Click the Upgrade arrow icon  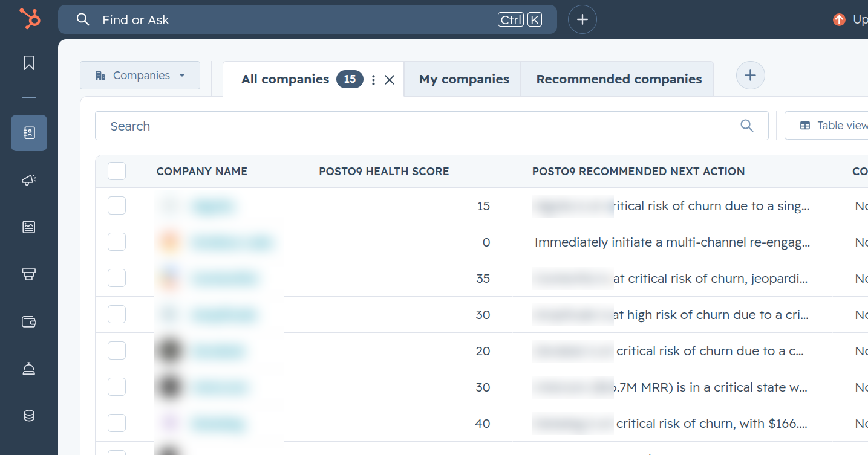coord(839,19)
